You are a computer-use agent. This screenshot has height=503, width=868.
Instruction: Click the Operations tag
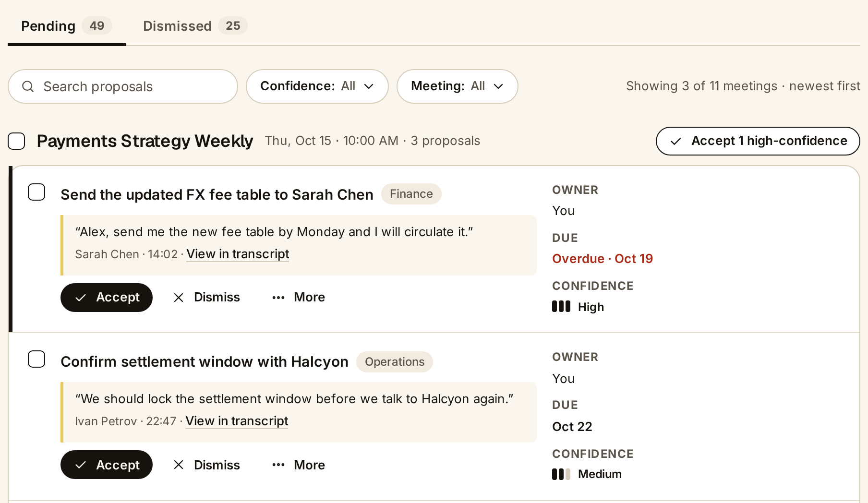395,362
